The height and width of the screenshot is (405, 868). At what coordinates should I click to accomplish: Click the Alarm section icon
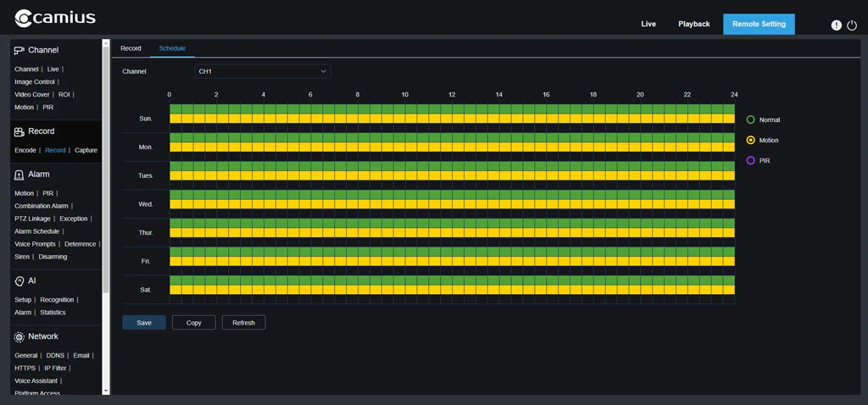click(19, 175)
